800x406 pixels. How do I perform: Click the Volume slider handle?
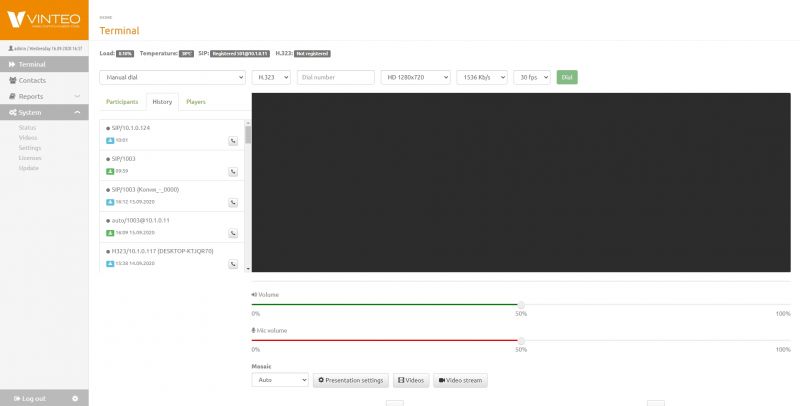(521, 305)
